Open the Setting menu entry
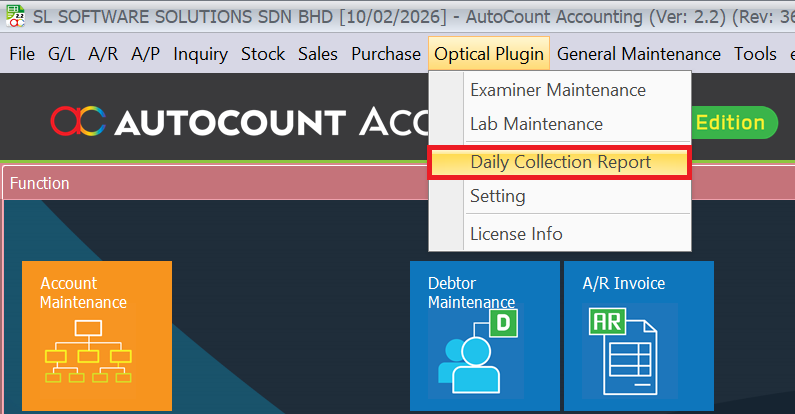 pyautogui.click(x=497, y=196)
